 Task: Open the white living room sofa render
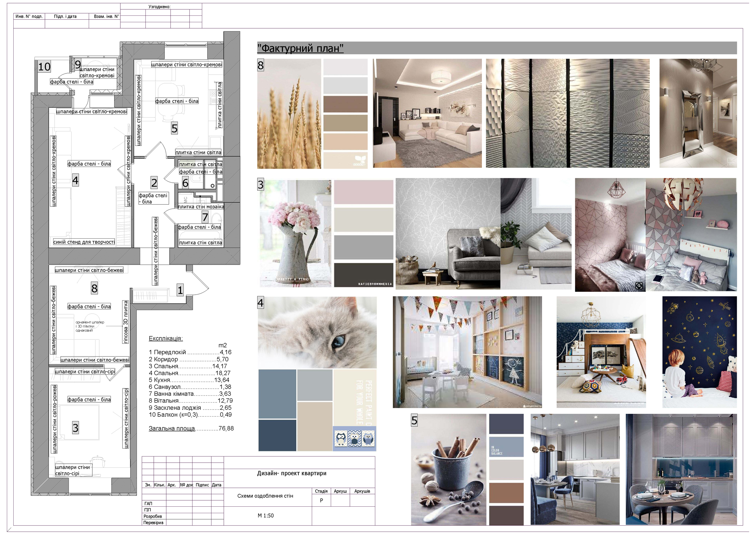click(x=427, y=113)
